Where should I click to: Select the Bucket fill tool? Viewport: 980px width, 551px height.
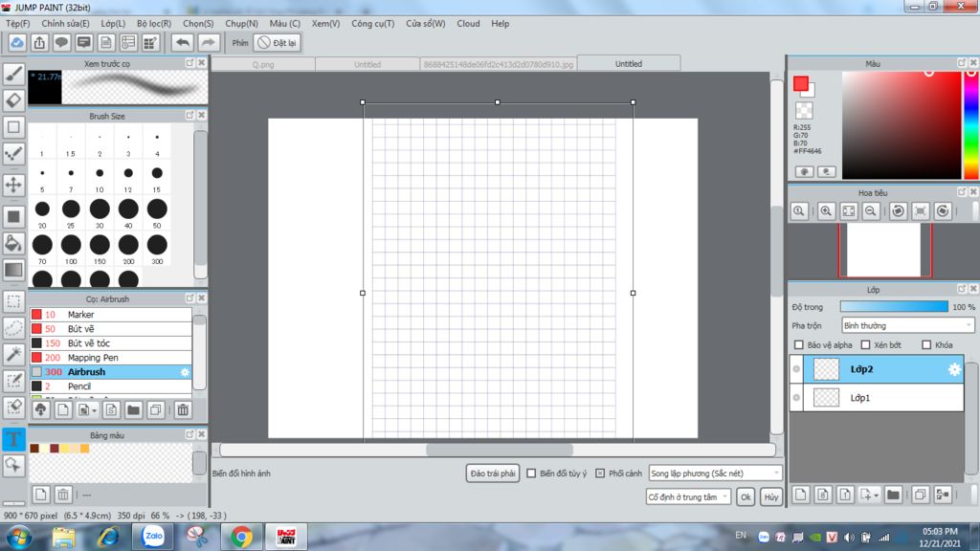(x=13, y=244)
